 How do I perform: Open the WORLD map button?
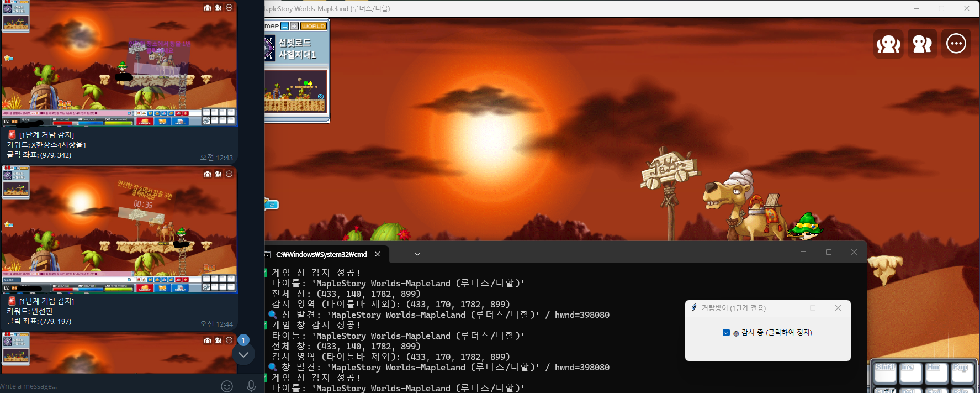[313, 26]
